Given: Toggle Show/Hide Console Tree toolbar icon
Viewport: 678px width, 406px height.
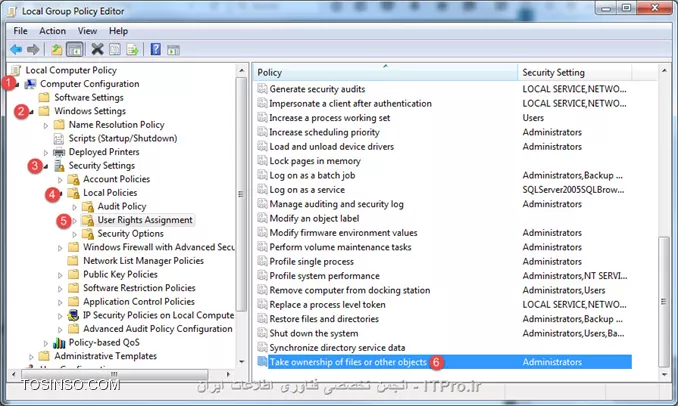Looking at the screenshot, I should click(x=75, y=50).
